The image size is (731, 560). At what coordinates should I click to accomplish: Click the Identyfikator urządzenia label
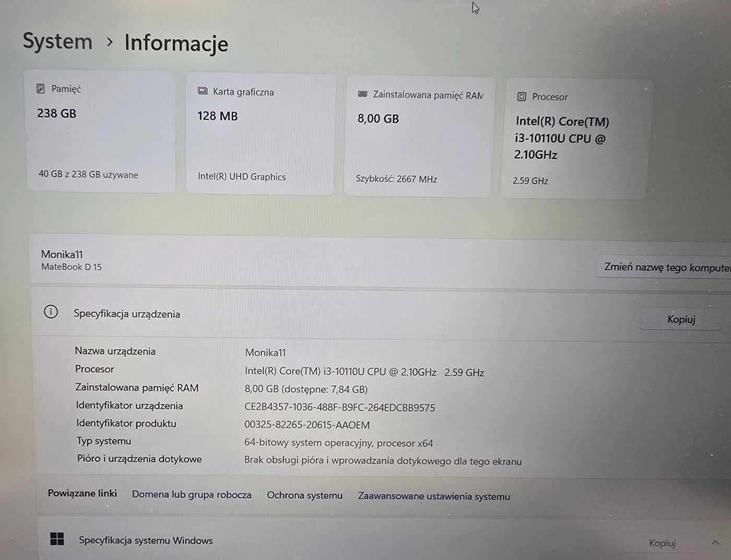[x=129, y=406]
